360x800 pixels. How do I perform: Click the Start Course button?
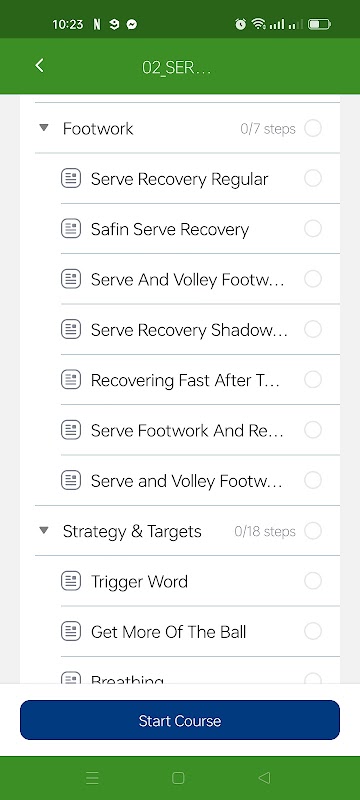point(179,720)
